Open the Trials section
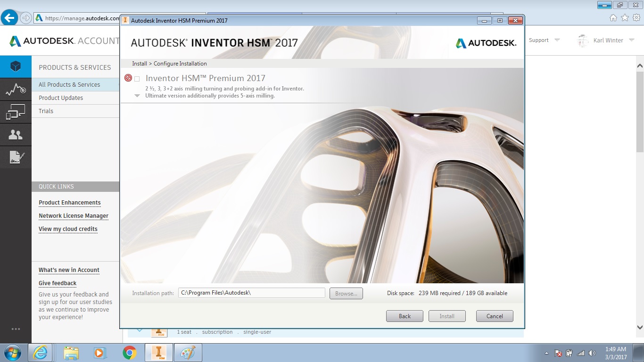Viewport: 644px width, 362px height. [x=45, y=111]
